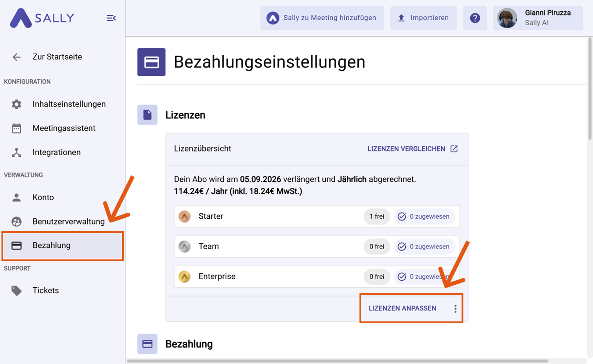593x364 pixels.
Task: Open the kebab menu beside Lizenzen anpassen
Action: [x=455, y=308]
